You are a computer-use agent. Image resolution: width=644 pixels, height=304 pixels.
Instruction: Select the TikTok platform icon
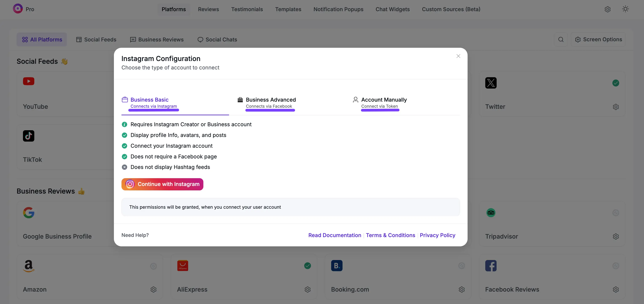[x=28, y=136]
